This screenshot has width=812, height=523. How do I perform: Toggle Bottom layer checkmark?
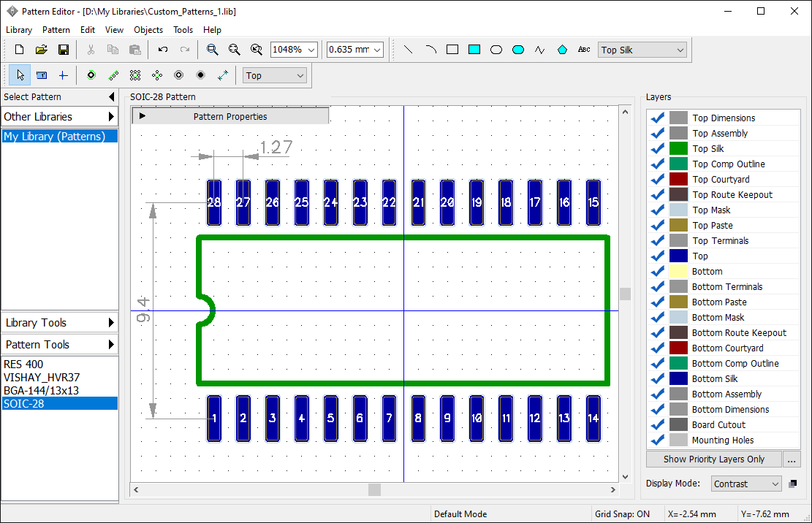[658, 272]
